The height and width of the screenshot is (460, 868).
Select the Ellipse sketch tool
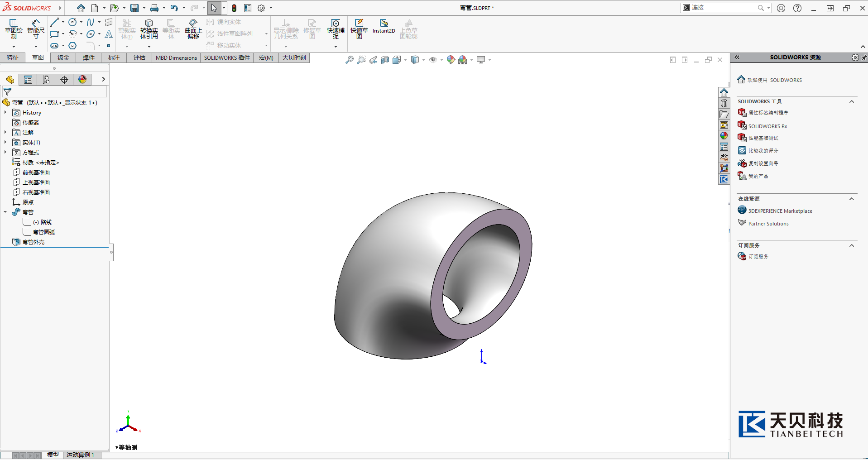[91, 34]
